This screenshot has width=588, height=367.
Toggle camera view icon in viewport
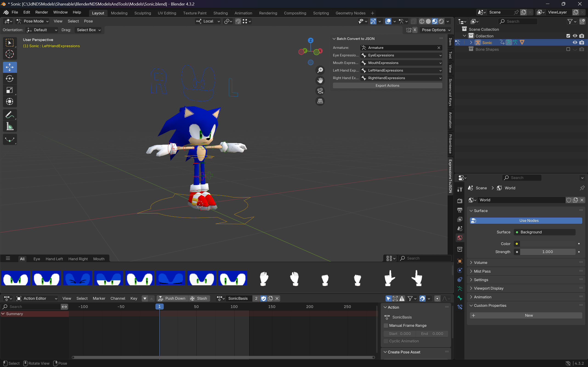320,91
